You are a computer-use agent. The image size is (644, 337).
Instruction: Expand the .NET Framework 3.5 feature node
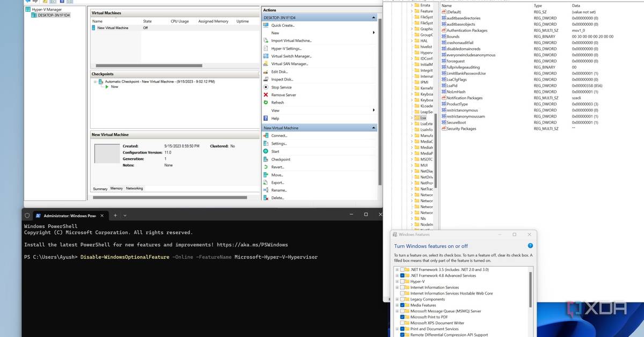click(x=397, y=269)
